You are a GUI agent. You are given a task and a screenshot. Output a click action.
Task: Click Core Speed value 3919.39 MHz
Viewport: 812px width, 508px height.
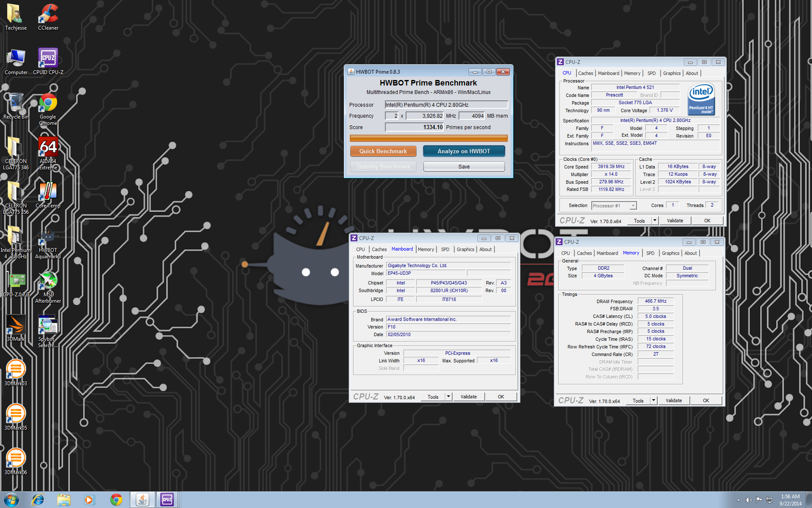[611, 167]
